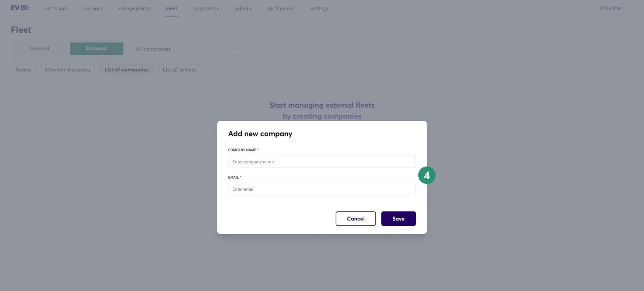Select the List of drivers tab
This screenshot has height=291, width=644.
click(x=179, y=69)
